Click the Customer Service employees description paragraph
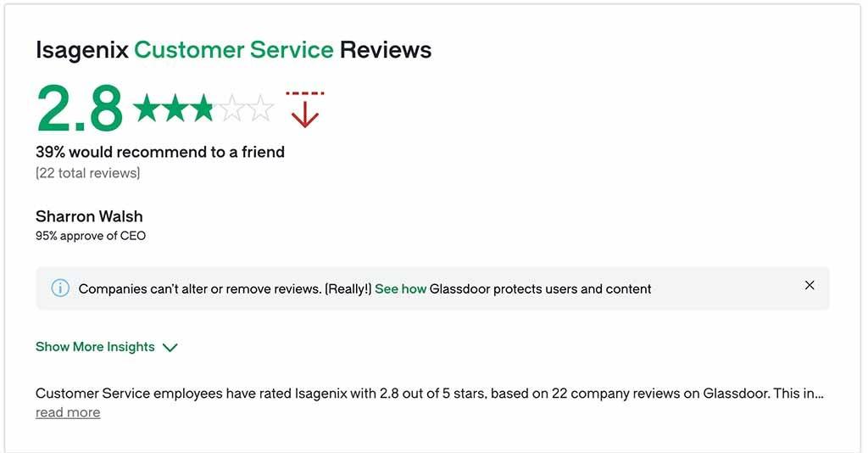 click(x=430, y=394)
